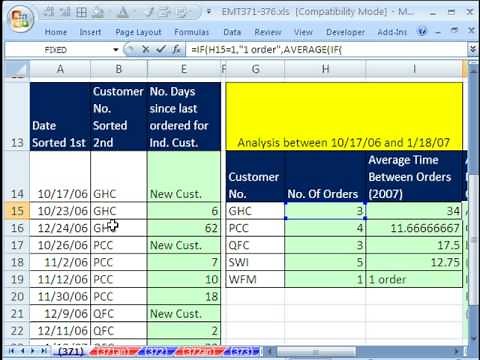
Task: Open the Add-Ins ribbon tab
Action: 392,32
